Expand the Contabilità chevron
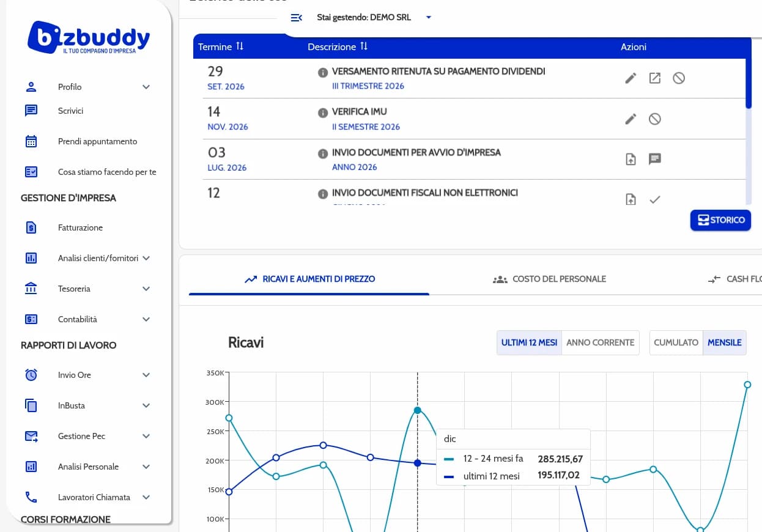Viewport: 762px width, 532px height. pyautogui.click(x=146, y=319)
